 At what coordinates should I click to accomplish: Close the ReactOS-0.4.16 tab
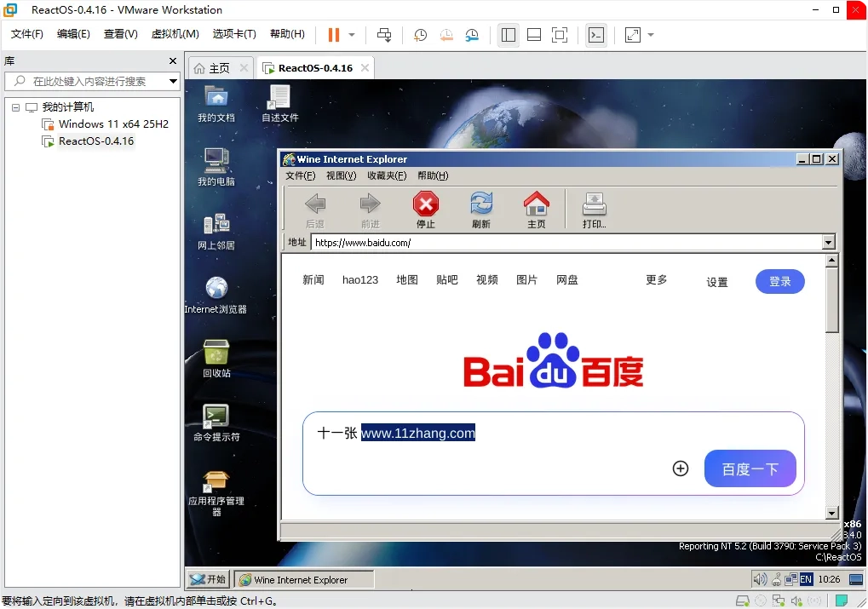click(365, 67)
